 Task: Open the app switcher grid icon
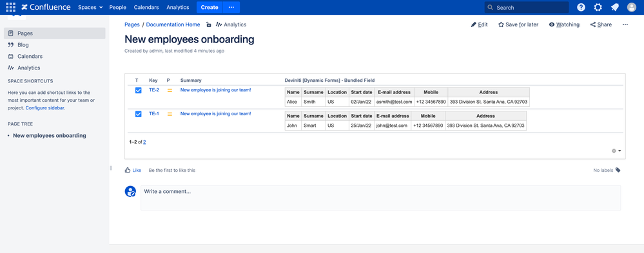click(11, 7)
